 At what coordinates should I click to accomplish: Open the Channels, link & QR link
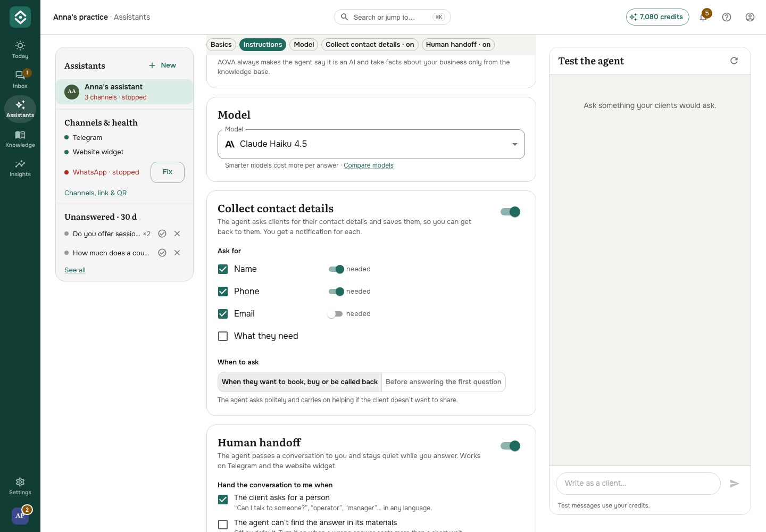point(95,193)
